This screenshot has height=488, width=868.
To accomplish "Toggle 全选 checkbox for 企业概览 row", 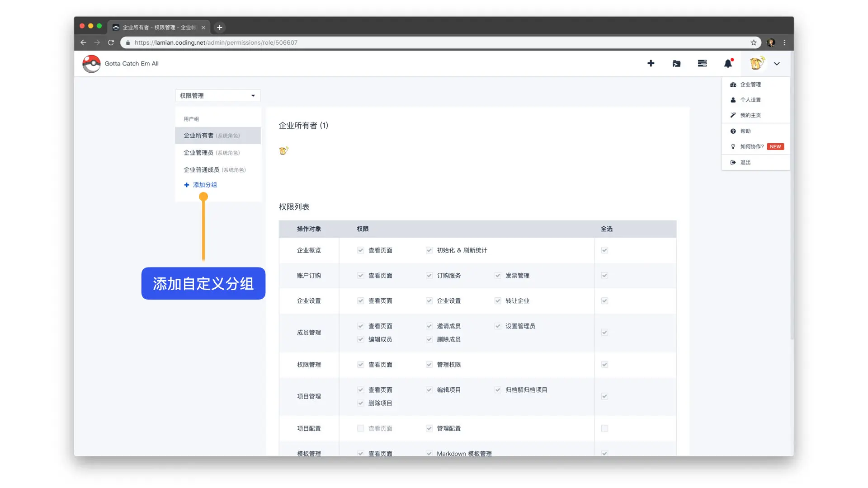I will [604, 250].
